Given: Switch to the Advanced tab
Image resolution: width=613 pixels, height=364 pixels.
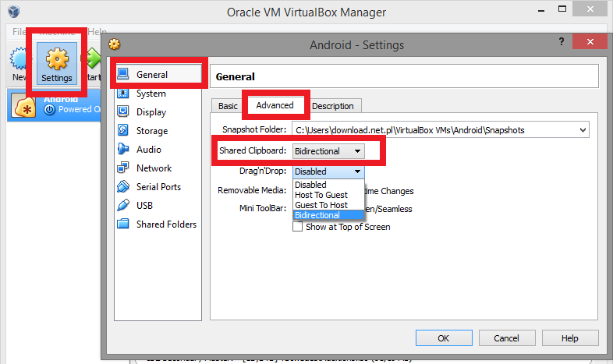Looking at the screenshot, I should 275,105.
